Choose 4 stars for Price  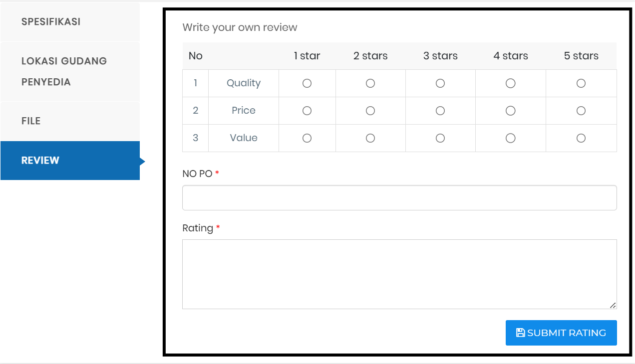point(511,111)
